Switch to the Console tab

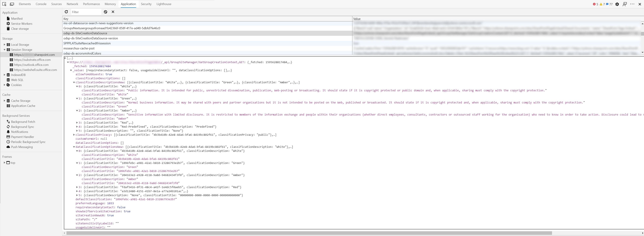click(x=41, y=4)
